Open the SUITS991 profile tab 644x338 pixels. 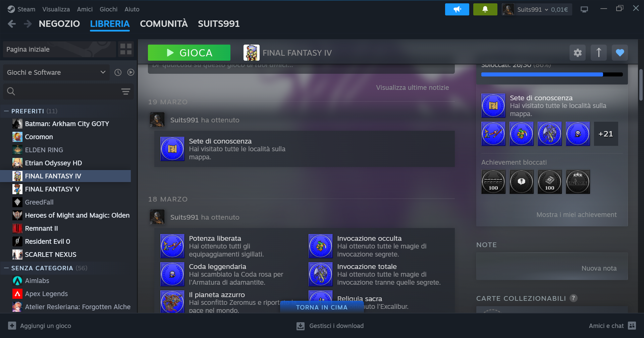tap(219, 24)
